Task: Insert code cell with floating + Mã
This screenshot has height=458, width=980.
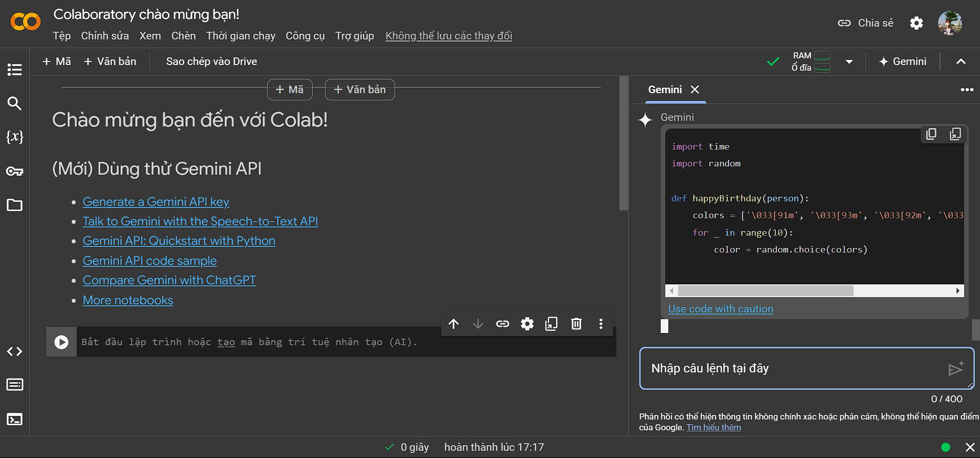Action: coord(290,90)
